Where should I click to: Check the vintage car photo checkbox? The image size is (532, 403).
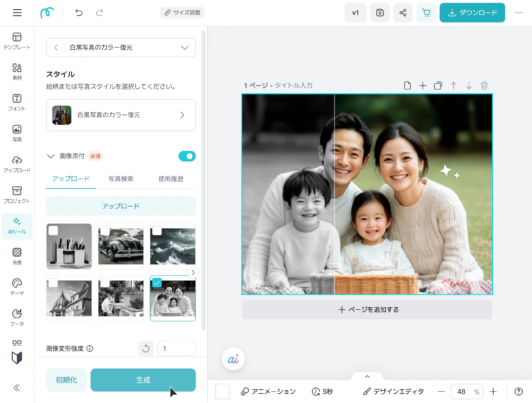pyautogui.click(x=105, y=230)
